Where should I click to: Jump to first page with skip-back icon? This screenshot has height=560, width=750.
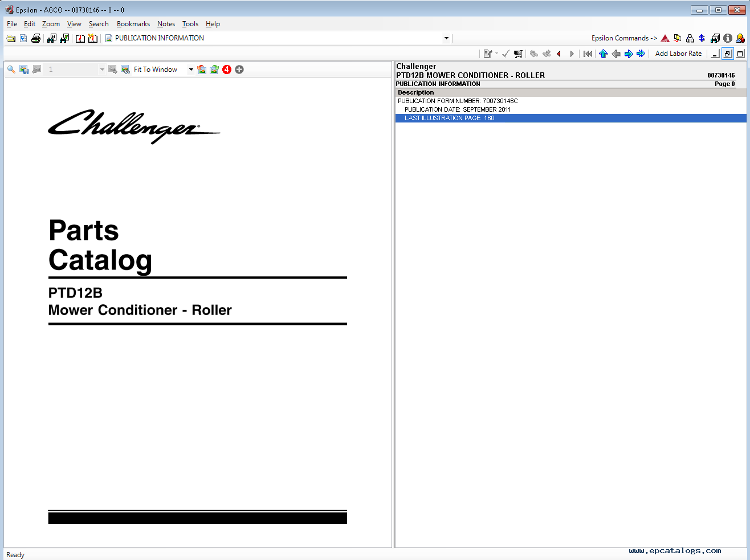click(x=588, y=54)
